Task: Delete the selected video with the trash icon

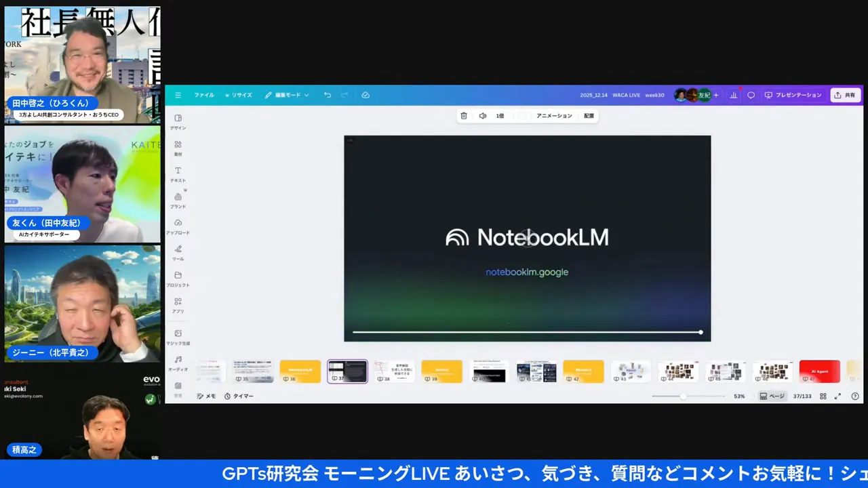Action: pos(464,115)
